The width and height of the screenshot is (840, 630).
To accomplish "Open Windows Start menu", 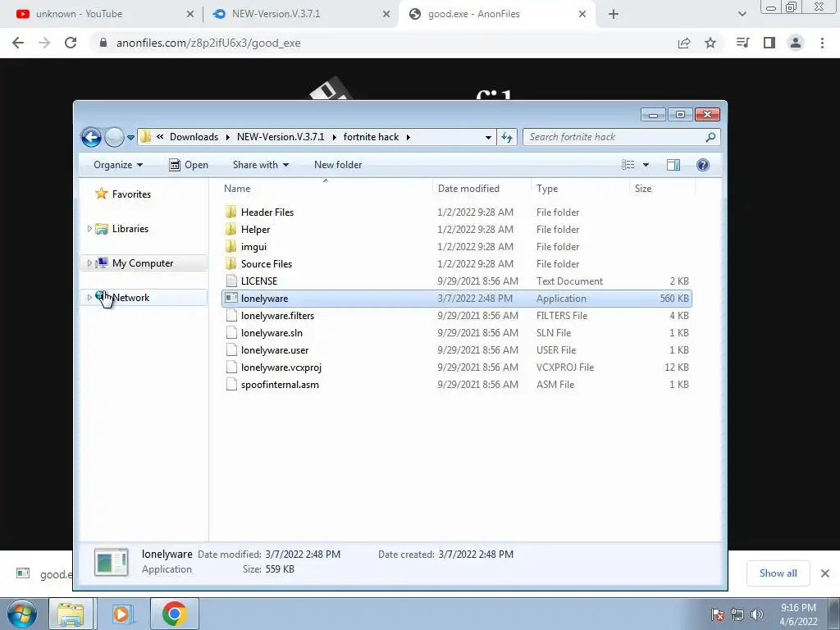I will pyautogui.click(x=22, y=614).
